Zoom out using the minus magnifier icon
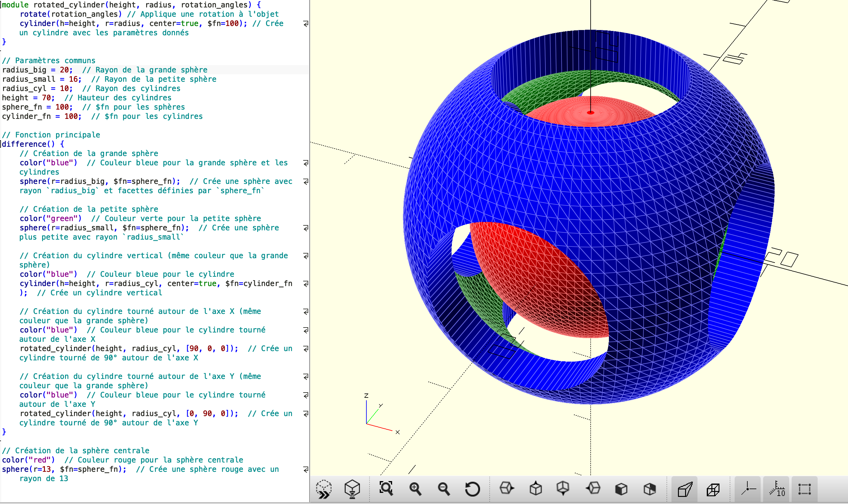The image size is (848, 504). pos(444,489)
